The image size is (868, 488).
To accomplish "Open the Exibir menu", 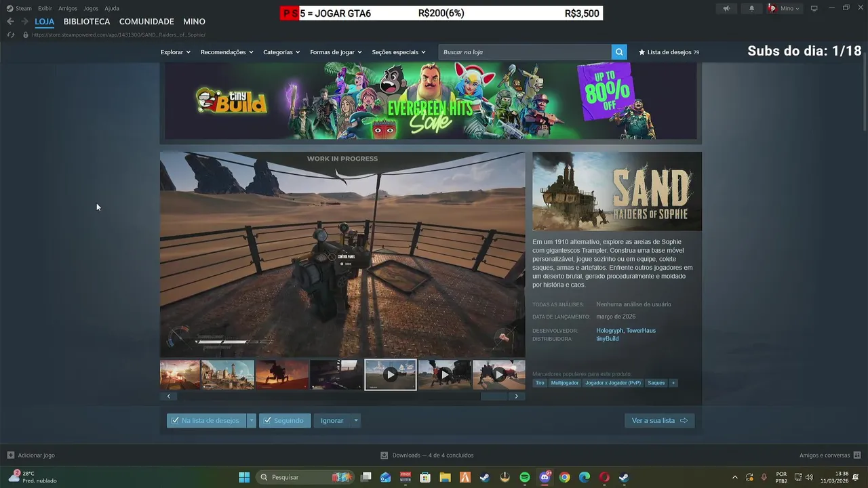I will (45, 8).
